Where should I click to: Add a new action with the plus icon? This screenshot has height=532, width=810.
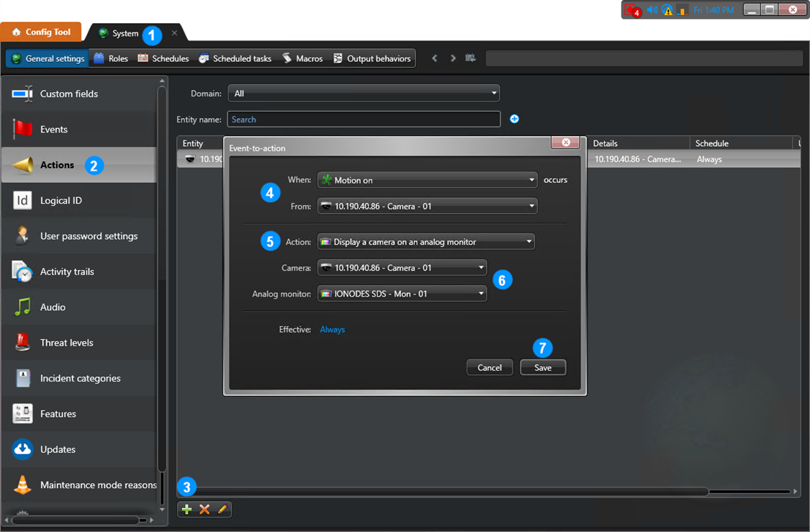[x=186, y=509]
